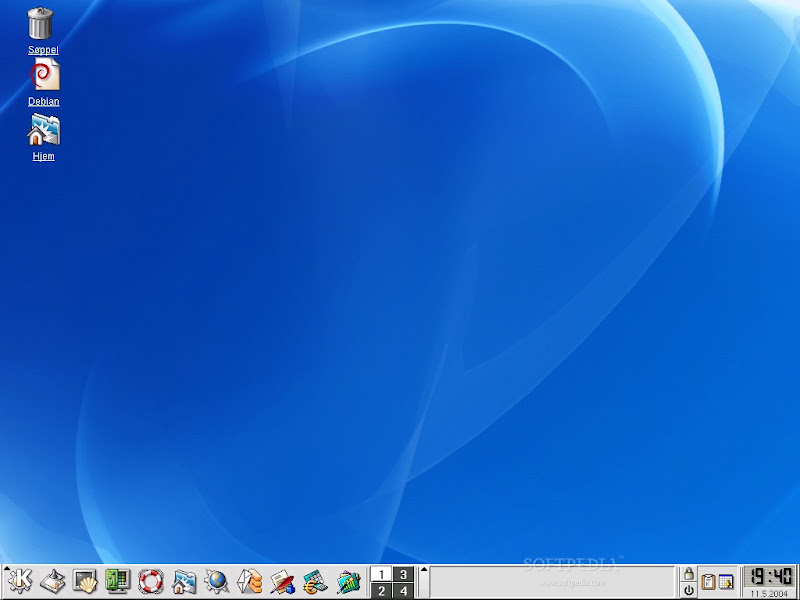The width and height of the screenshot is (800, 600).
Task: Launch the Konqueror globe web browser
Action: (x=216, y=580)
